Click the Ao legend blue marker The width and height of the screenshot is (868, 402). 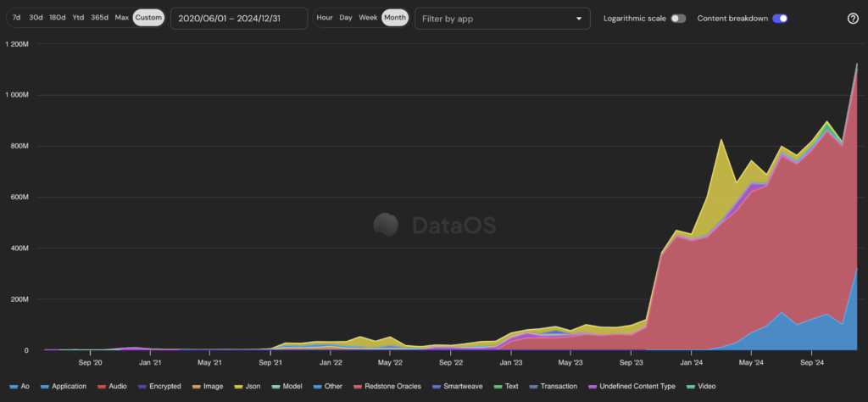pos(13,386)
